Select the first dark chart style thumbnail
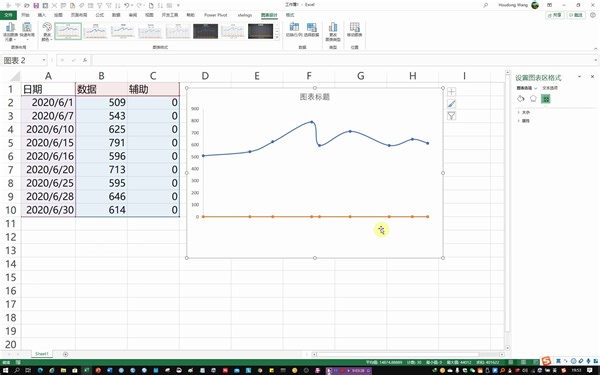This screenshot has height=375, width=600. [x=205, y=31]
